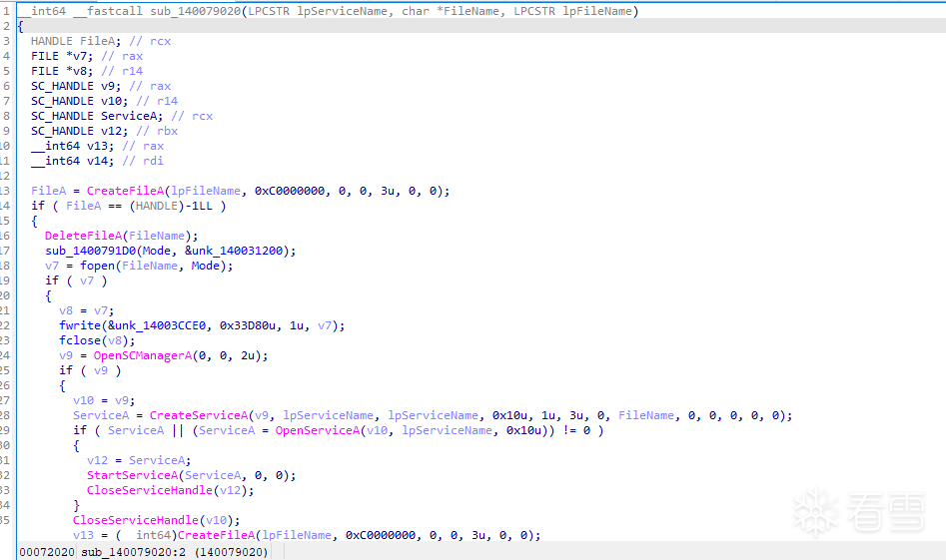Jump to sub_1400791D0 function call

click(x=92, y=251)
